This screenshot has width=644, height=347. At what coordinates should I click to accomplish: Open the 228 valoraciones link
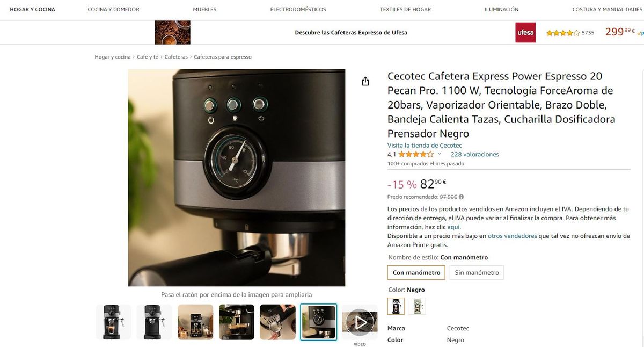475,154
